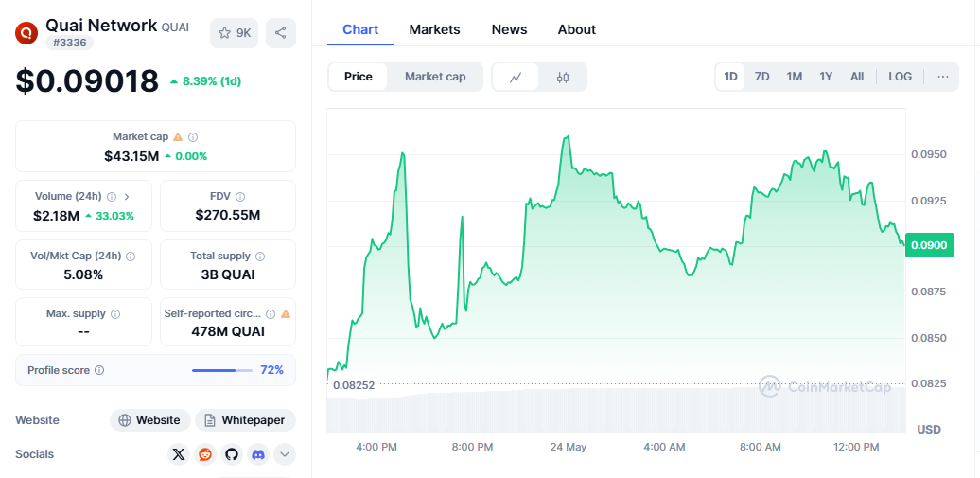Select All time range
The image size is (980, 478).
click(x=857, y=77)
